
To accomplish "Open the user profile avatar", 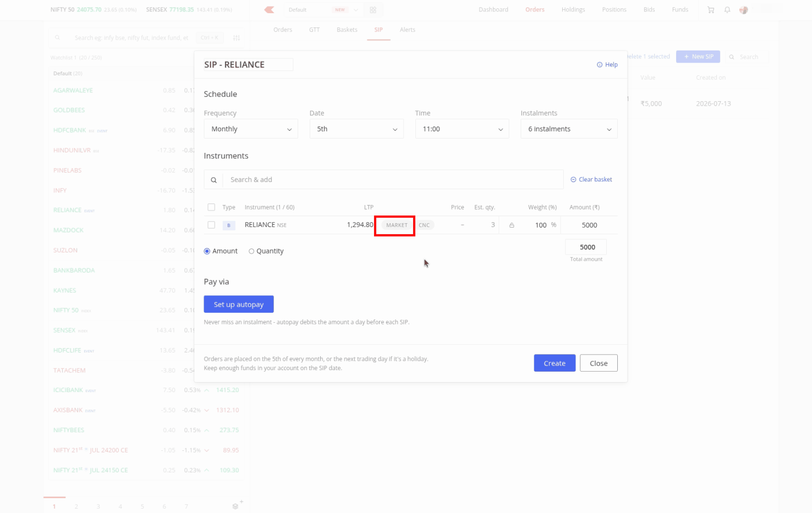I will pos(744,10).
